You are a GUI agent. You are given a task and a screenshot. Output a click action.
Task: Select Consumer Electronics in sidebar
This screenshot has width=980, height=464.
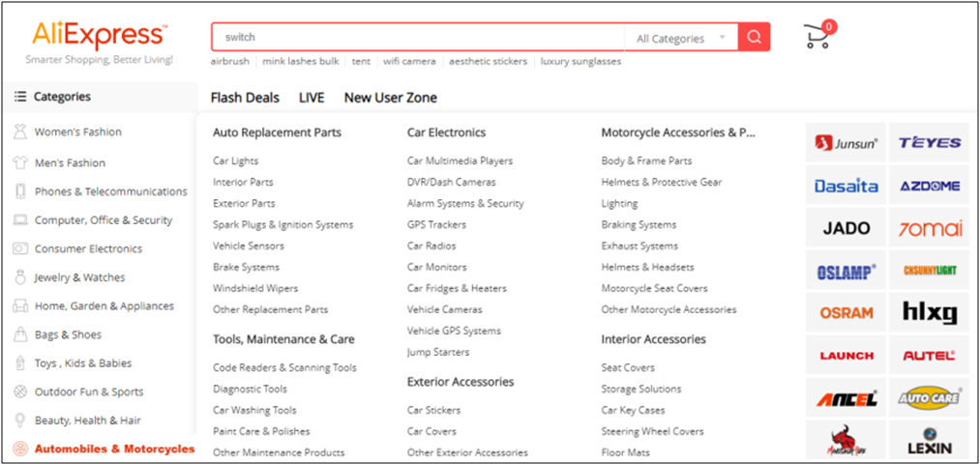coord(88,248)
